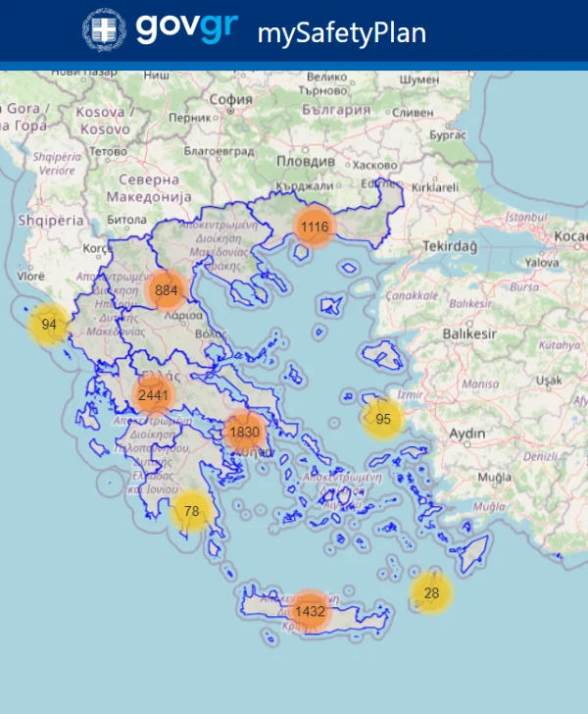Click the mySafetyPlan title
588x714 pixels.
coord(341,32)
